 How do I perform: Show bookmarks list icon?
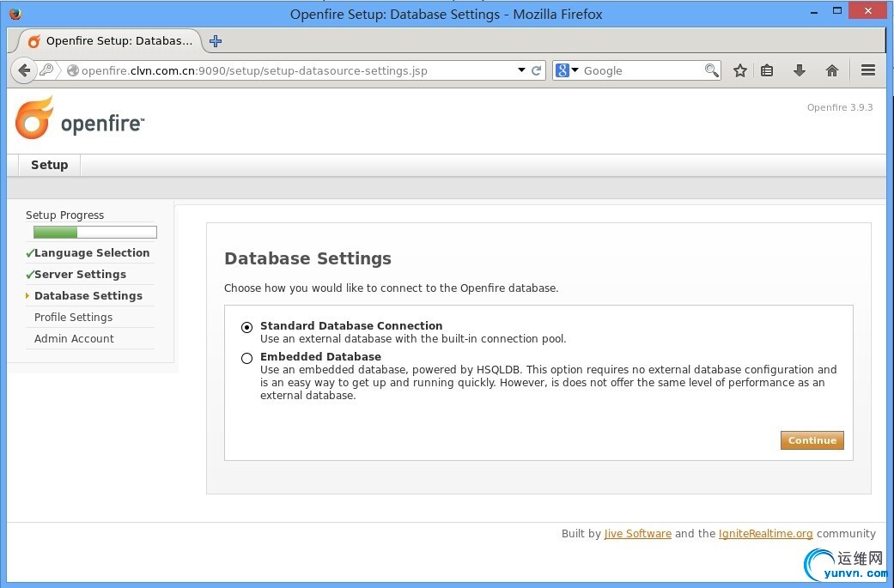coord(767,70)
